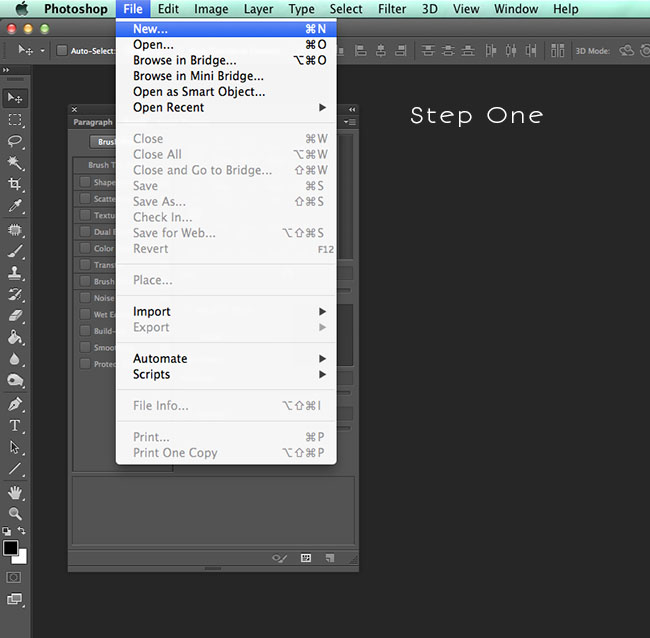Viewport: 650px width, 638px height.
Task: Select the Pen tool
Action: [15, 404]
